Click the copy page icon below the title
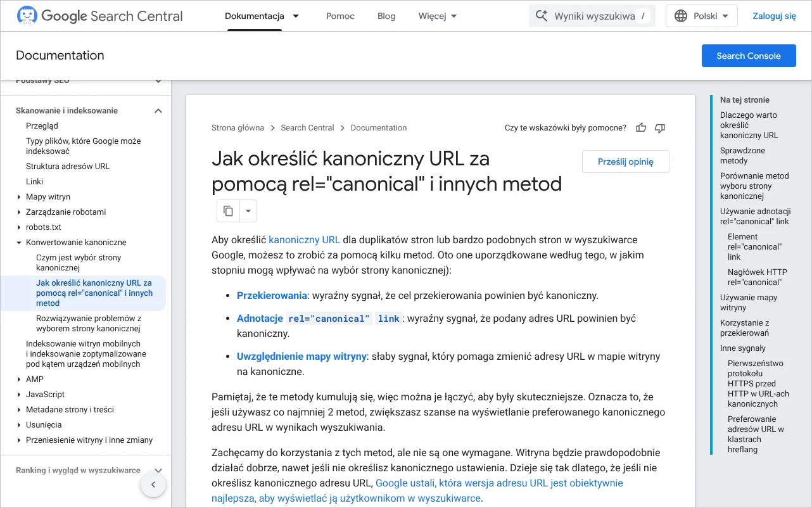This screenshot has width=812, height=508. [229, 211]
